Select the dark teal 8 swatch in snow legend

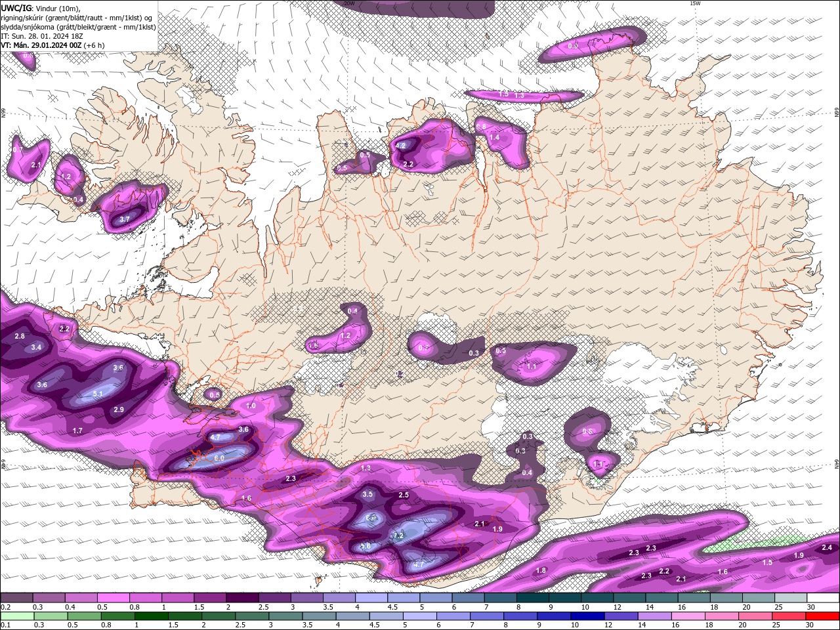(x=532, y=598)
